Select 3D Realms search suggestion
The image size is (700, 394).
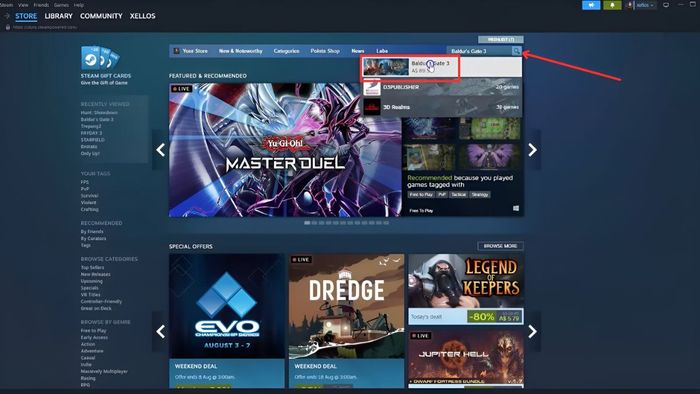point(442,107)
